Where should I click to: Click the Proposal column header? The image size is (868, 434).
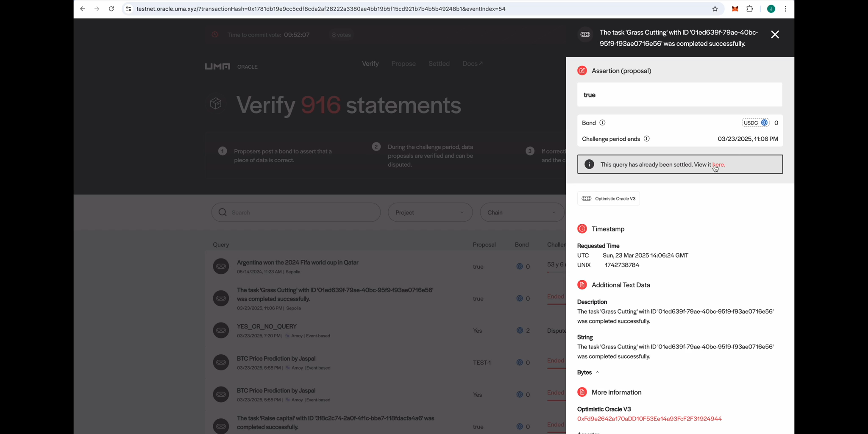[484, 245]
